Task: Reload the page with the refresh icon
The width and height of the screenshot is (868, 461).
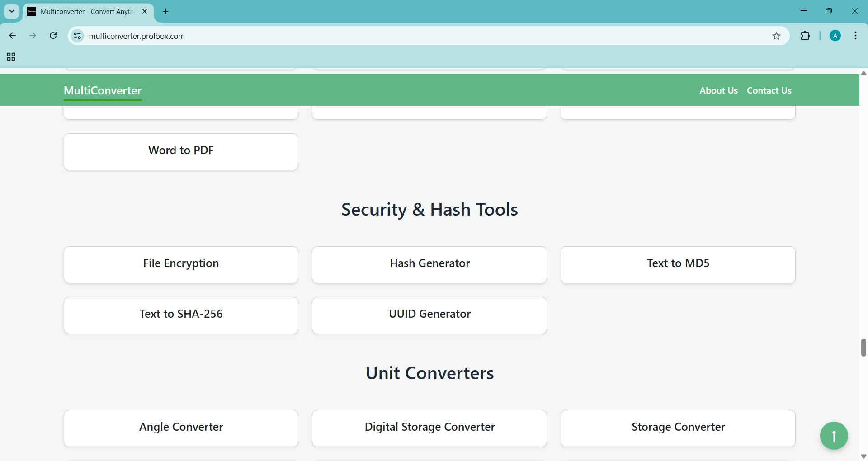Action: coord(53,36)
